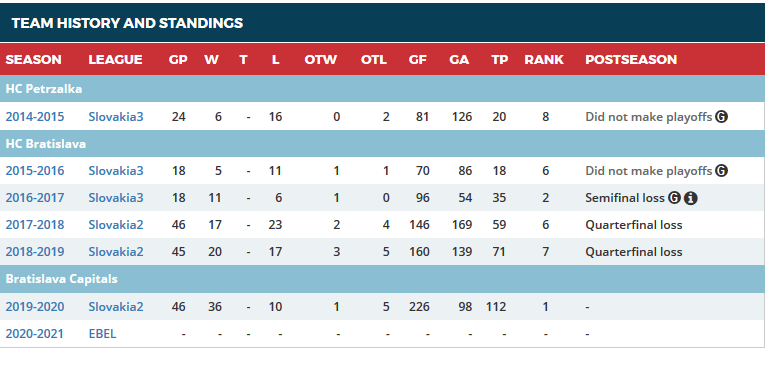The image size is (775, 366).
Task: Open the 2014-2015 season link
Action: 35,117
